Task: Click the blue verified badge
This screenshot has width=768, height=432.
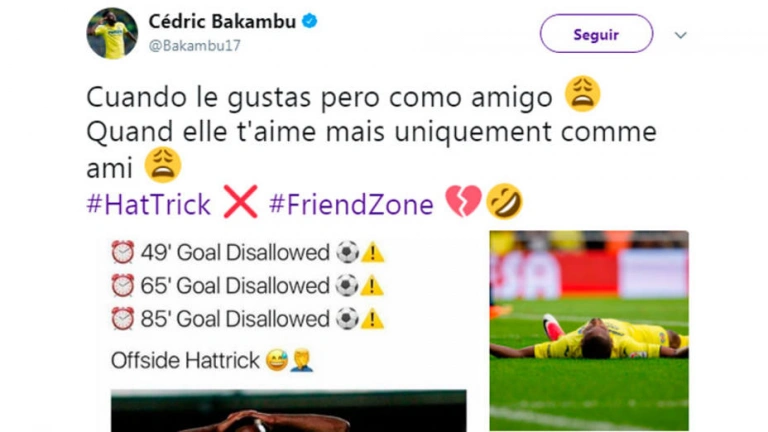Action: point(310,21)
